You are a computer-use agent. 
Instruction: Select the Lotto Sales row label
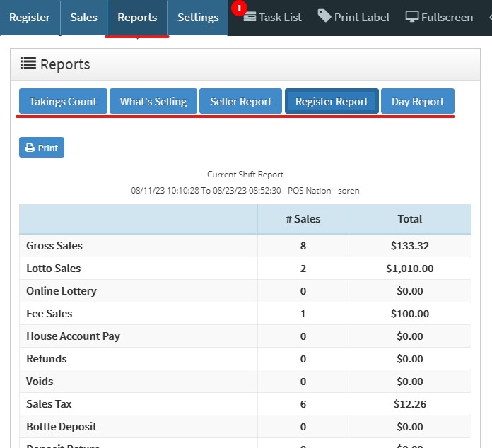click(54, 269)
